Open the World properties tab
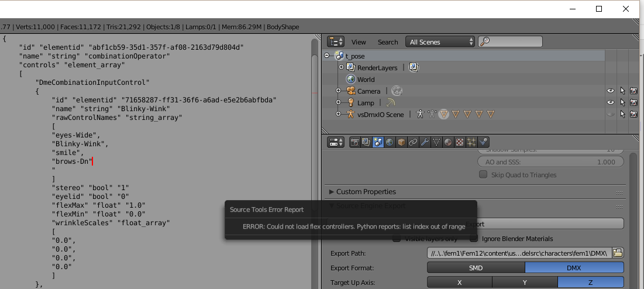This screenshot has height=289, width=644. point(390,142)
